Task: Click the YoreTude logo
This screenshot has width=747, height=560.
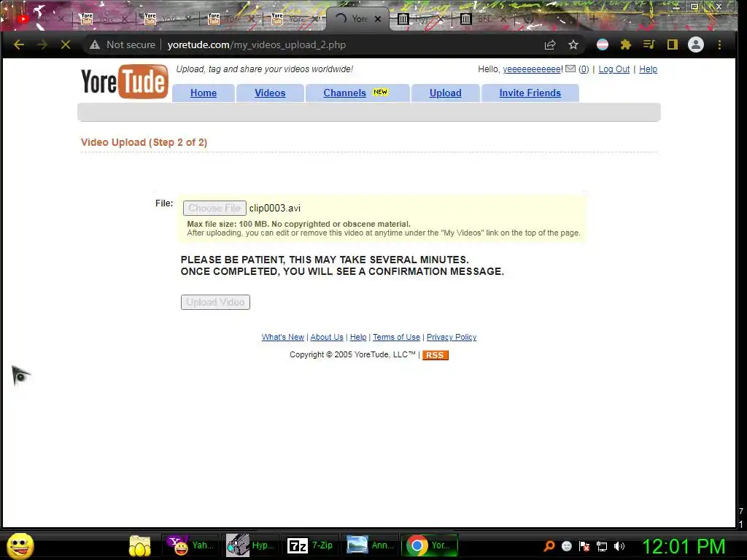Action: click(124, 82)
